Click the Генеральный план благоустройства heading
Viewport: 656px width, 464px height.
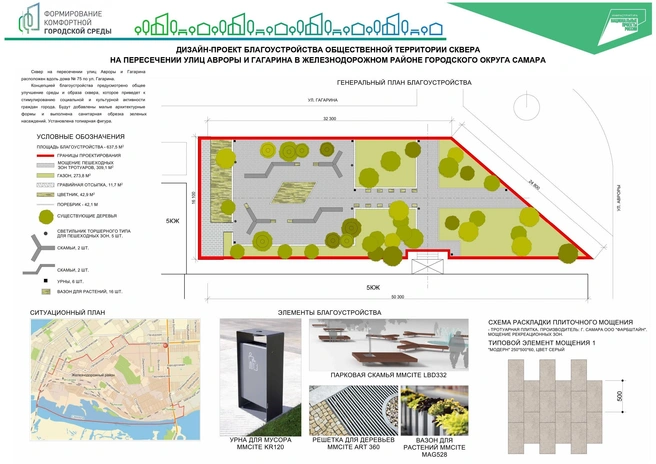point(404,83)
